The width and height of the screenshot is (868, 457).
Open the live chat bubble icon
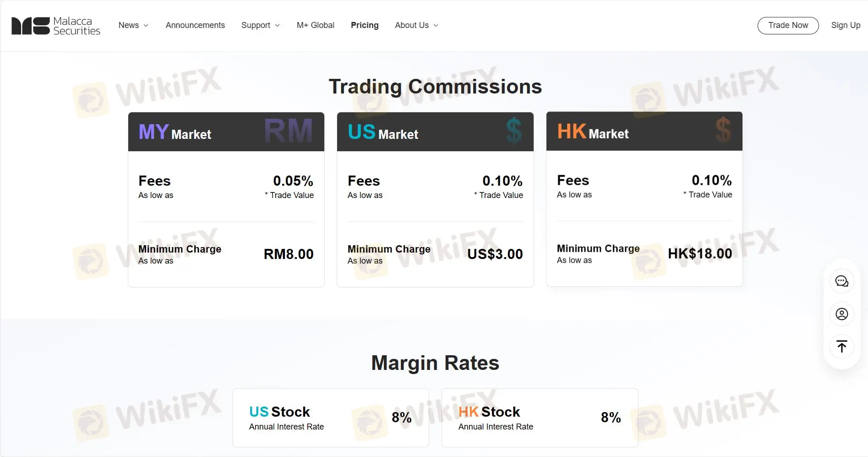[x=841, y=281]
